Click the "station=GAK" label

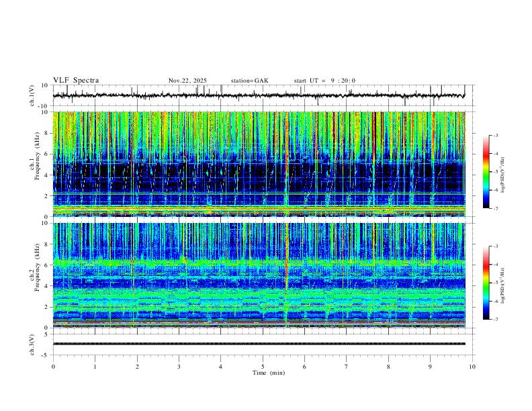[249, 81]
